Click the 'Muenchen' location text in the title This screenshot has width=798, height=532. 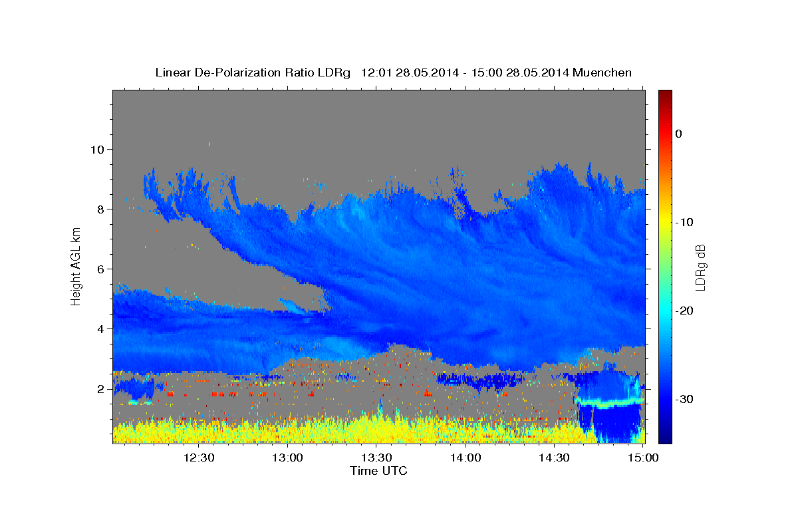(602, 72)
